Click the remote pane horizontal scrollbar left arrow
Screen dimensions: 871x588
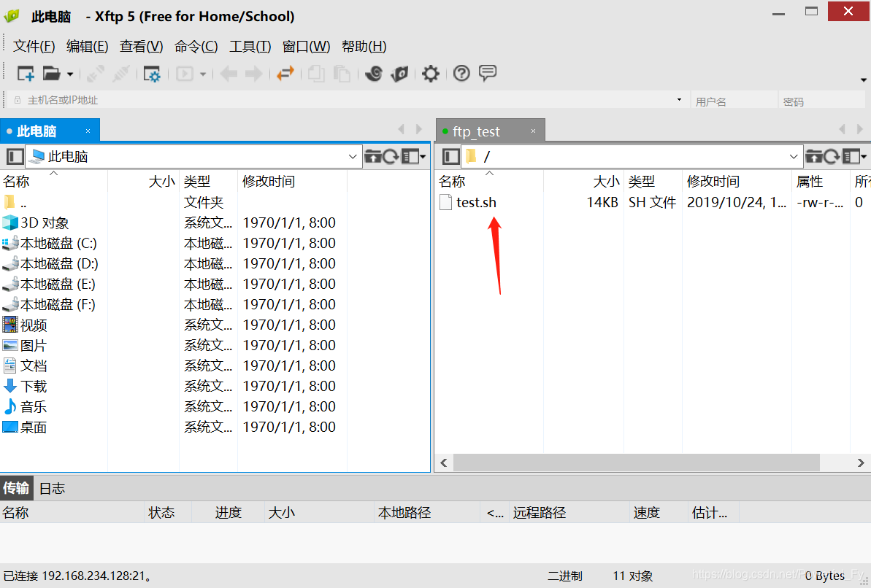(443, 463)
